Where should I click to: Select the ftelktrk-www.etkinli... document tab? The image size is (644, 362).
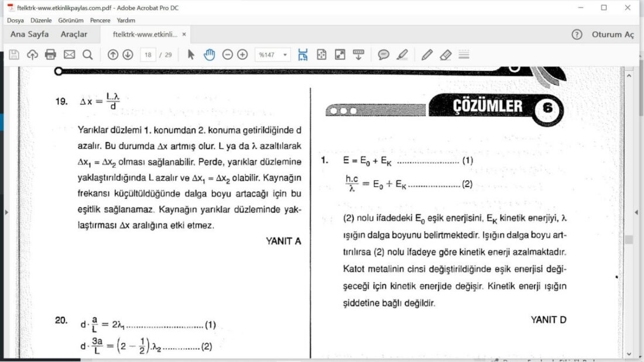(x=145, y=35)
